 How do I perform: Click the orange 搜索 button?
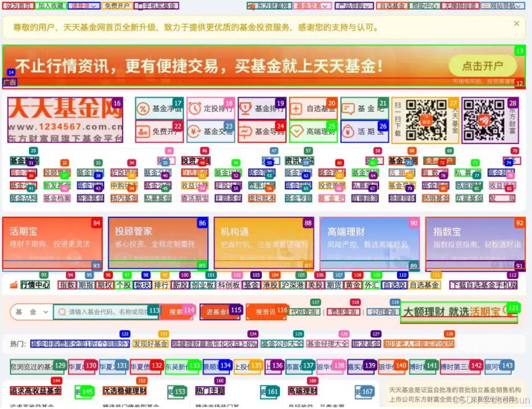click(176, 312)
